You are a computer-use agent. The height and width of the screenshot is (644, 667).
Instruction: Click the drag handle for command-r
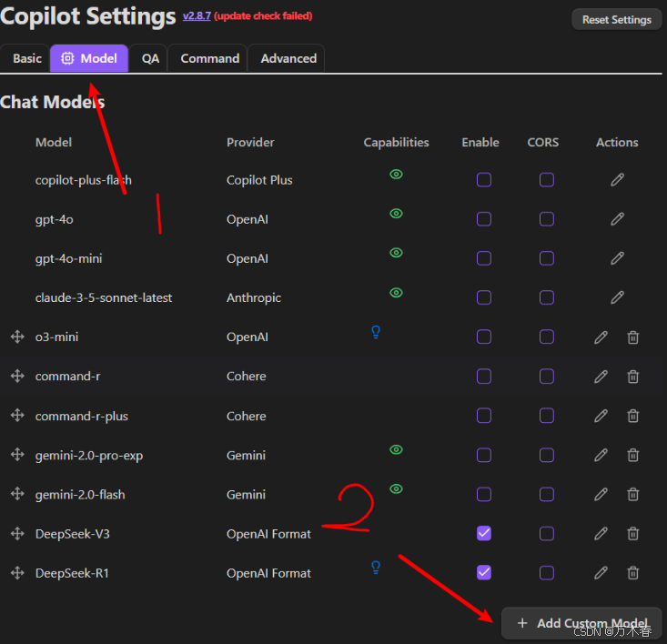coord(17,376)
